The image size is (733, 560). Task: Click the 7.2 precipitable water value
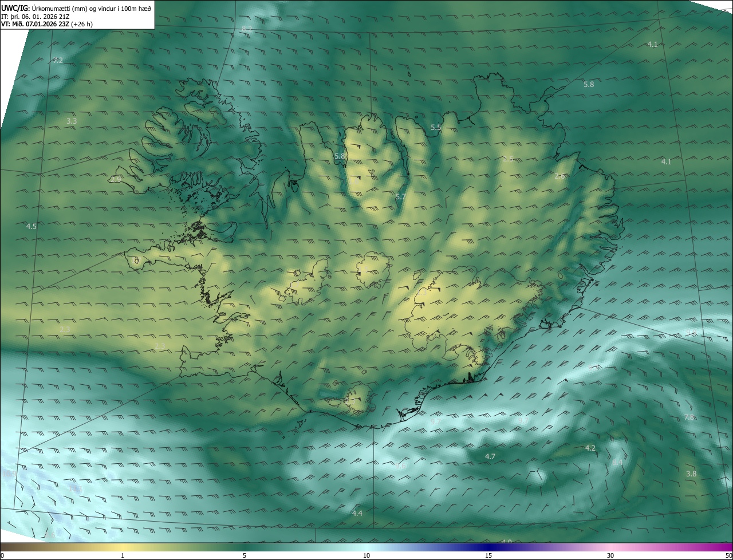pos(58,60)
